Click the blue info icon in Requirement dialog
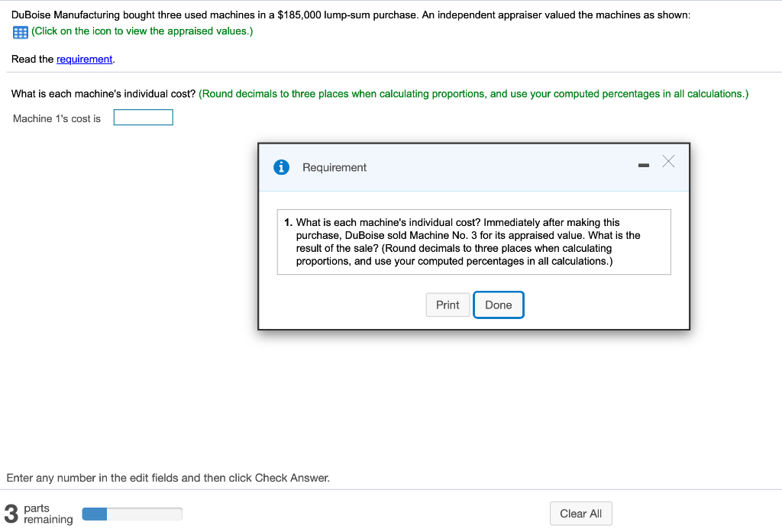This screenshot has height=532, width=782. tap(281, 167)
